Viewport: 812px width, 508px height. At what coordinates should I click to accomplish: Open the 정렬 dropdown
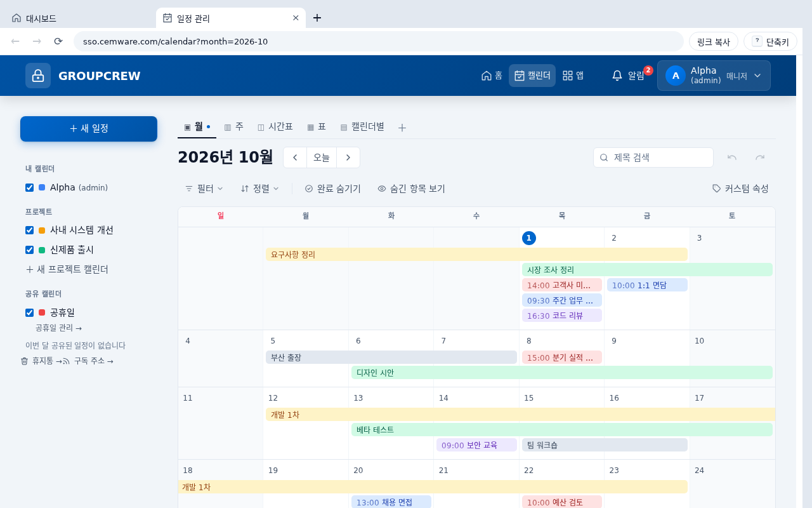point(260,189)
